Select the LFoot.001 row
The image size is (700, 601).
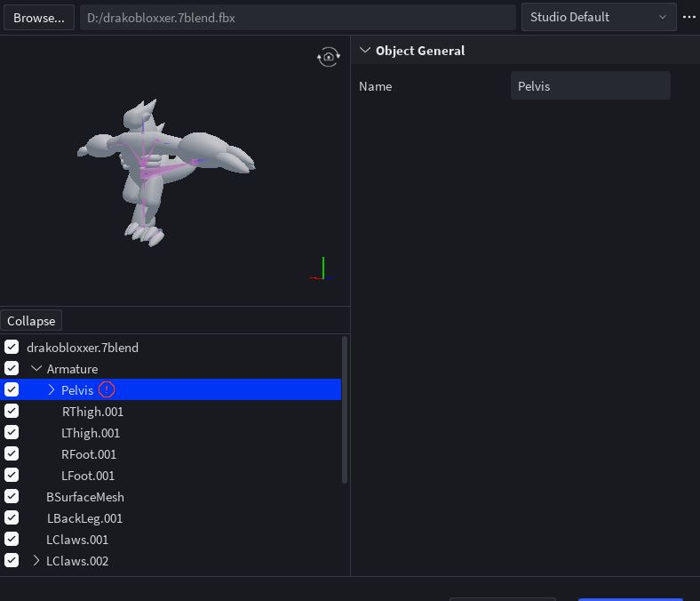click(171, 476)
